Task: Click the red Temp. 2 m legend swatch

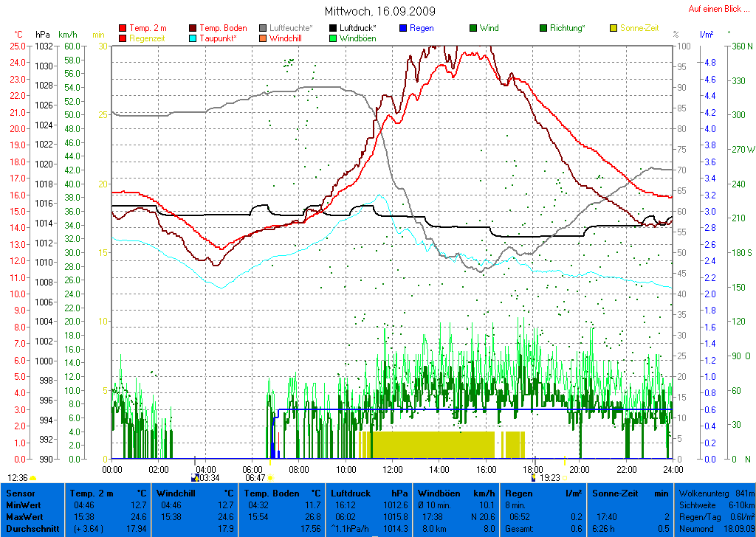Action: [x=123, y=28]
